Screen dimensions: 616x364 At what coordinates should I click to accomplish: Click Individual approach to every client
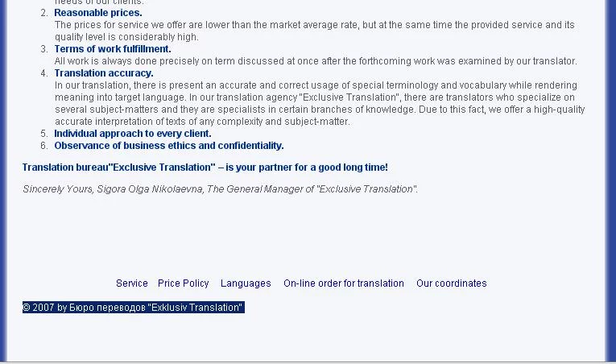coord(133,134)
